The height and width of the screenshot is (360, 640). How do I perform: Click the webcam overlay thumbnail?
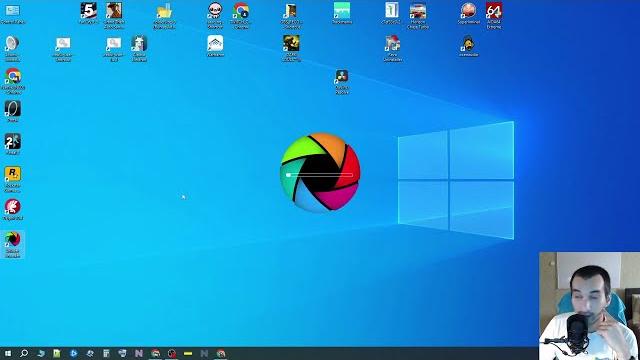[589, 306]
